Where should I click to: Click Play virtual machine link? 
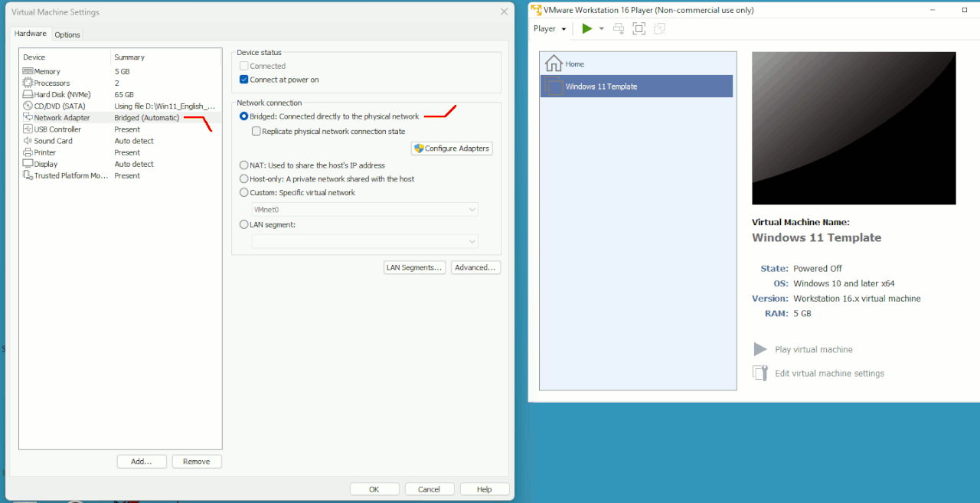(814, 349)
